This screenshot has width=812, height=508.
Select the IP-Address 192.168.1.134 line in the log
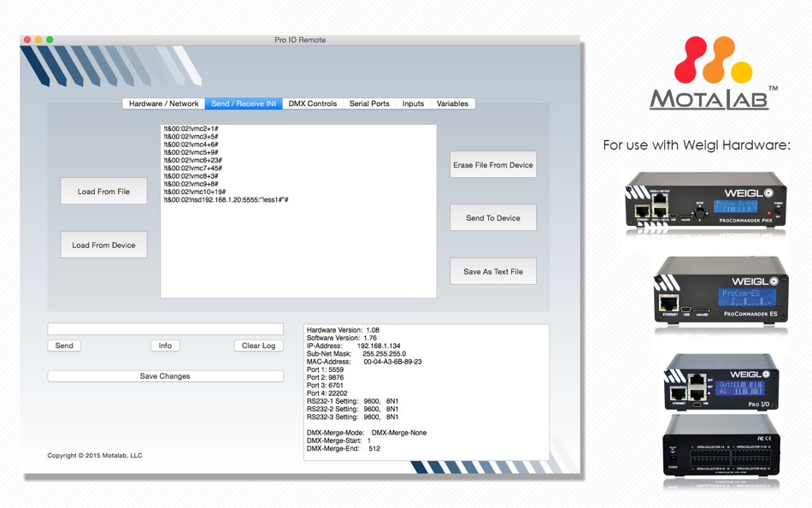(353, 346)
